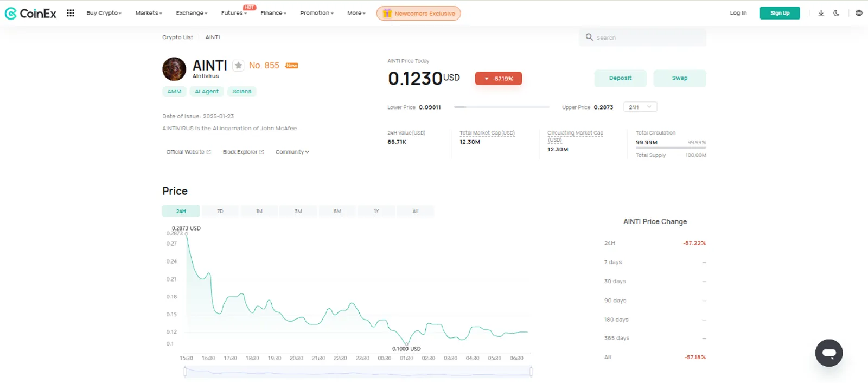Click the Deposit button
This screenshot has height=383, width=868.
pos(620,78)
